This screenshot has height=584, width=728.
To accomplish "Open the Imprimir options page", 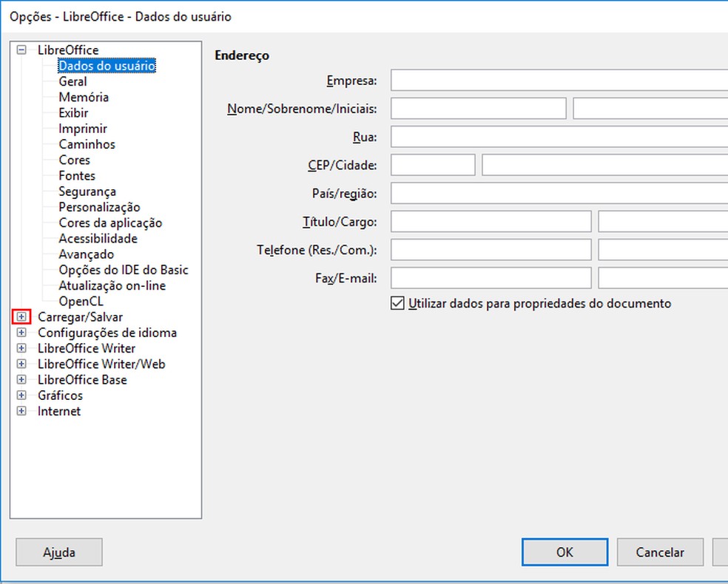I will tap(83, 129).
